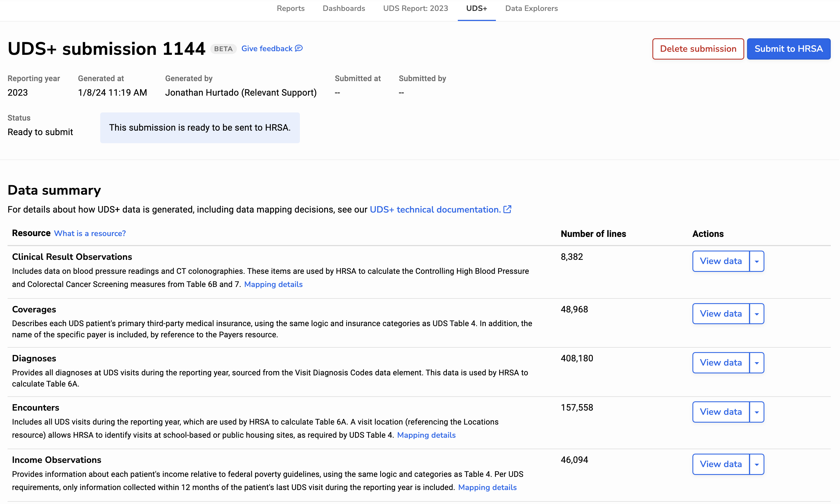View data for Clinical Result Observations
Image resolution: width=840 pixels, height=504 pixels.
click(x=721, y=261)
